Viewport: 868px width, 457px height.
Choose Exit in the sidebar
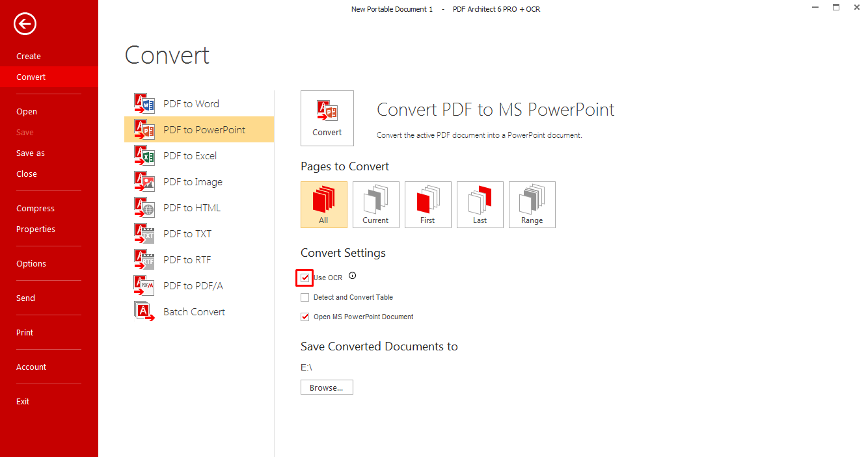[23, 402]
